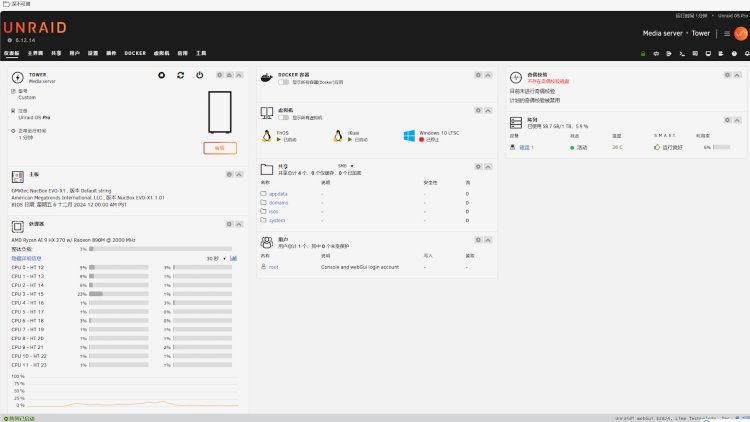Screen dimensions: 750x422
Task: Open the 主界面 main tab
Action: tap(35, 53)
